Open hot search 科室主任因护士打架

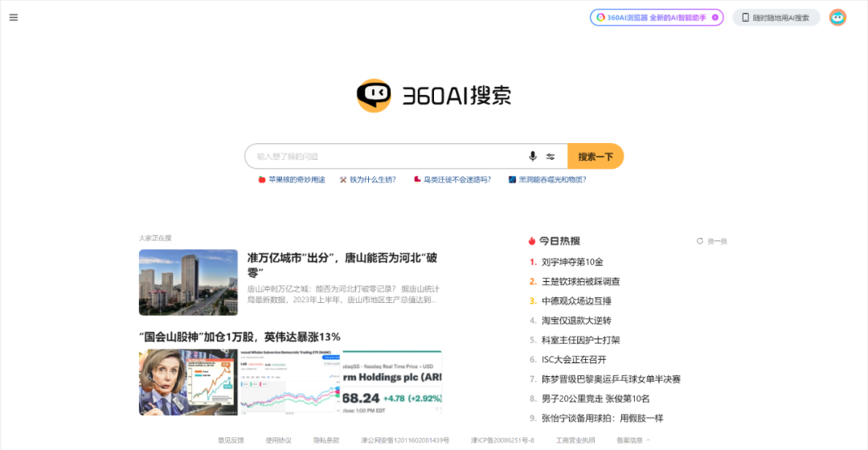coord(581,340)
